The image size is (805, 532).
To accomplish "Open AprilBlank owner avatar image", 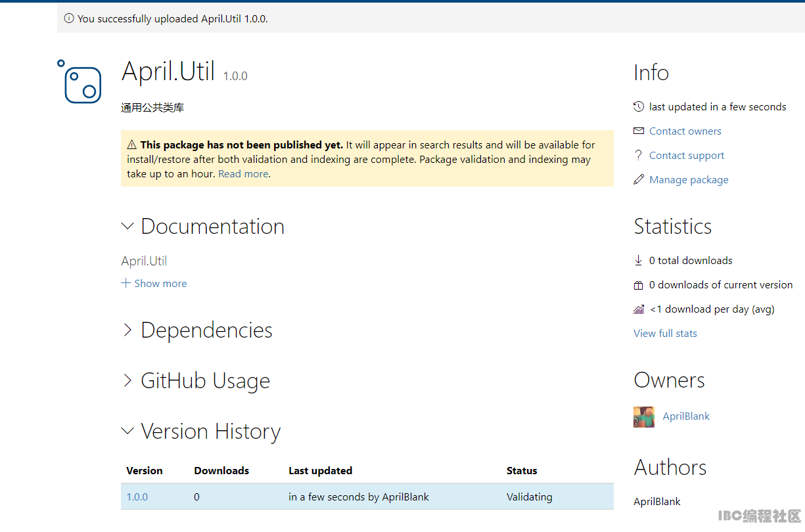I will click(x=644, y=416).
